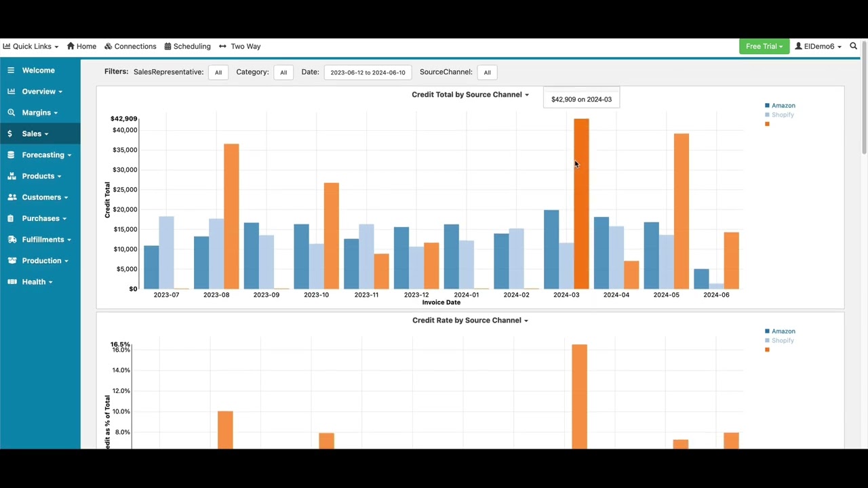Click the 2024-03 orange bar in Credit Total

(x=581, y=203)
